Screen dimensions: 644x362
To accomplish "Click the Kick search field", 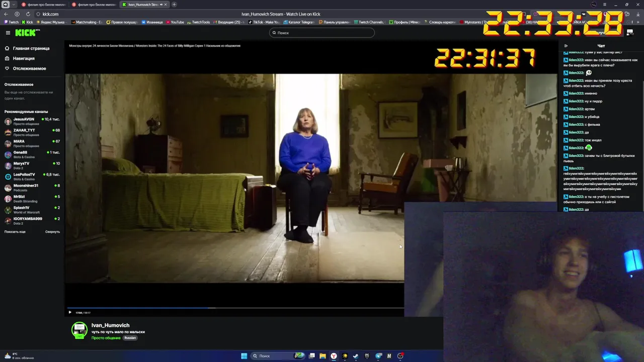I will click(x=322, y=33).
